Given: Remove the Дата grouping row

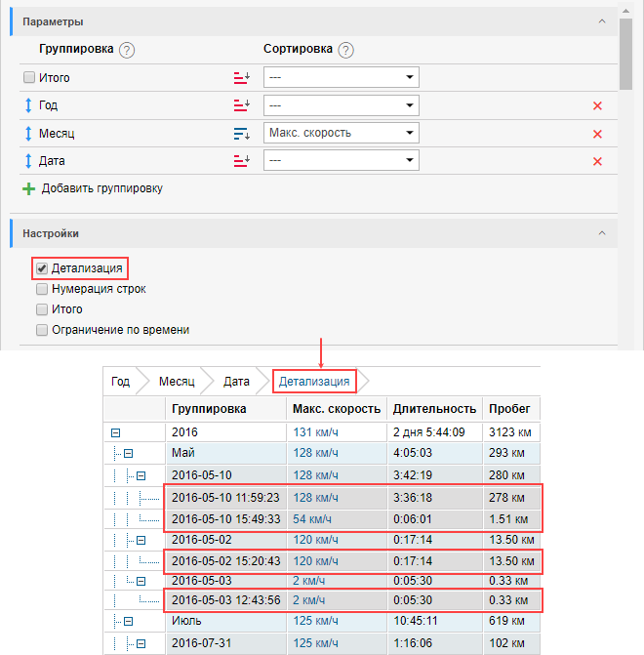Looking at the screenshot, I should coord(597,161).
